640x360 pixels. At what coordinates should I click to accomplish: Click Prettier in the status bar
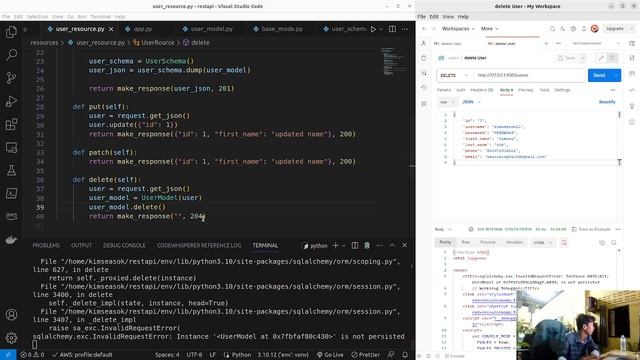365,355
